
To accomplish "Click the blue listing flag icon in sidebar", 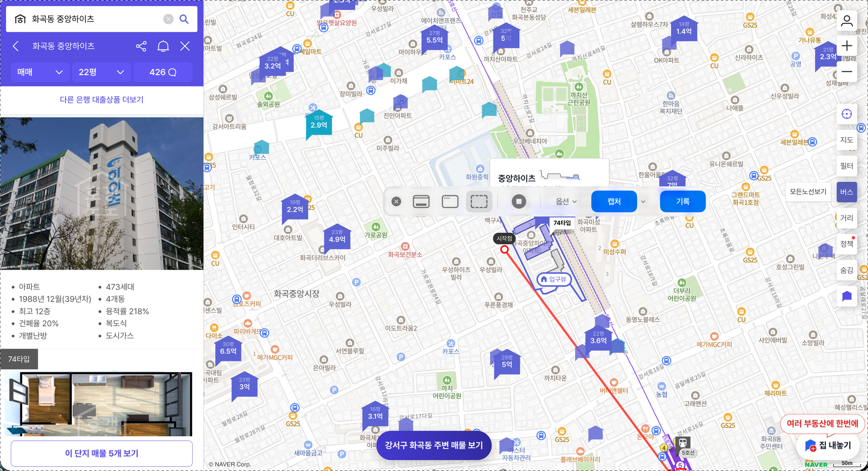I will point(846,296).
